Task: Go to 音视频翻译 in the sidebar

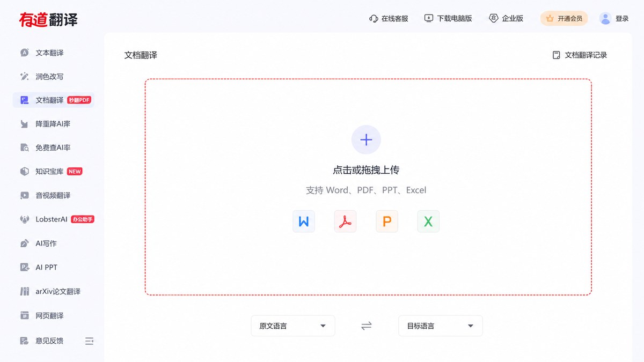Action: point(54,195)
